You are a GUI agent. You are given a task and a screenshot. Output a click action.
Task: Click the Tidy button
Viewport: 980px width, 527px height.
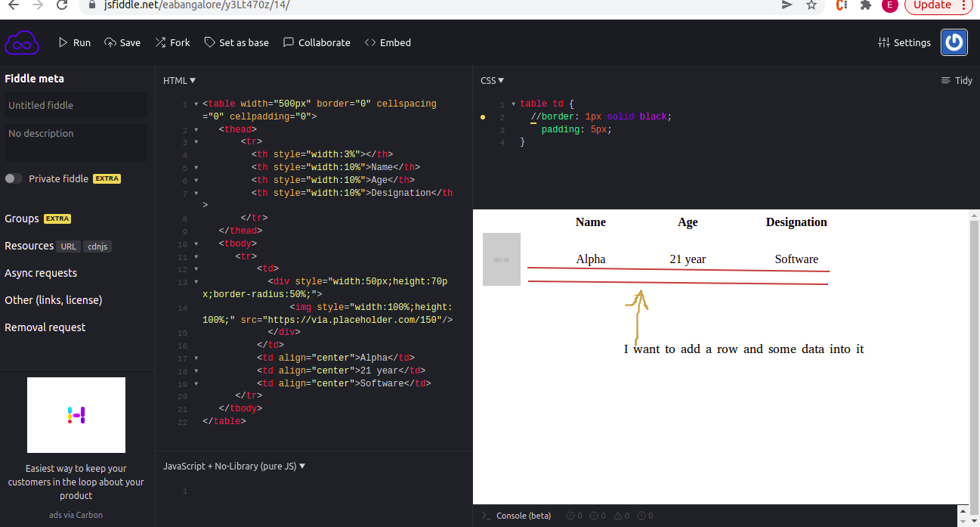[x=957, y=80]
